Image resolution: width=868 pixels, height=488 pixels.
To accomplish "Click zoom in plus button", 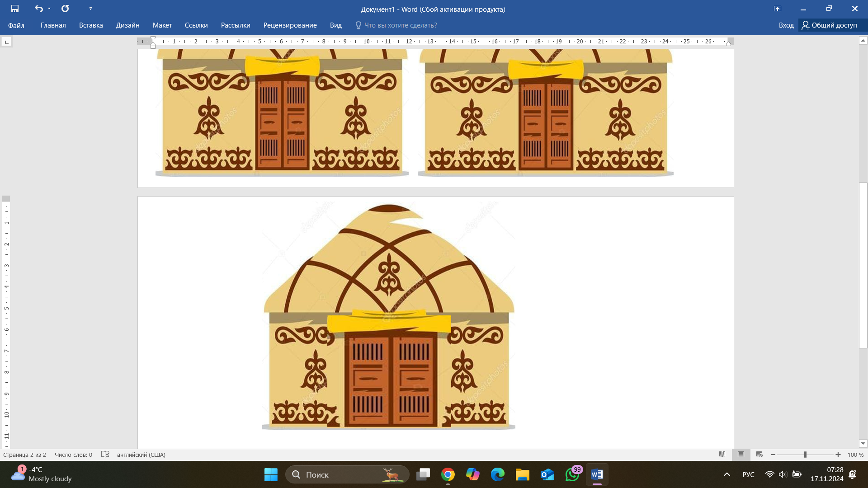I will coord(838,455).
